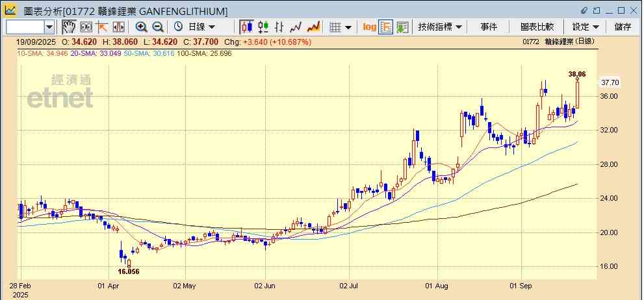This screenshot has height=300, width=644.
Task: Click the 20.00 price axis label
Action: click(610, 232)
